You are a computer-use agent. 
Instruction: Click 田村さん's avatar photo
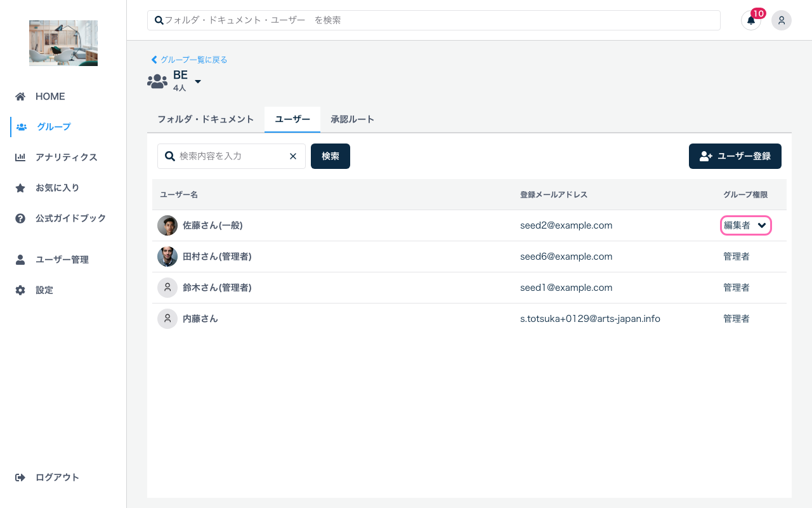(x=167, y=256)
